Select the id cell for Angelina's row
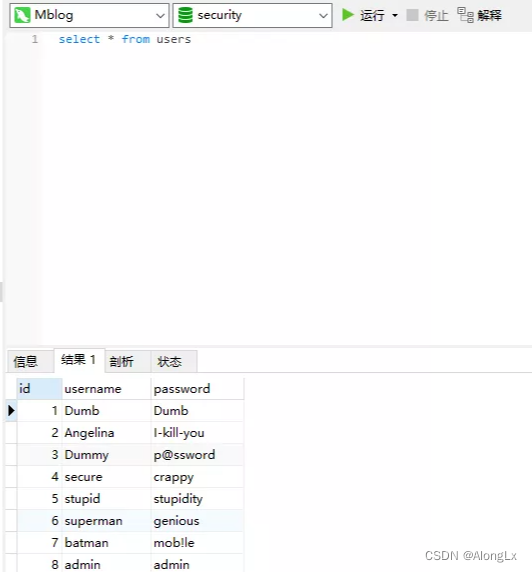The height and width of the screenshot is (572, 532). point(39,433)
